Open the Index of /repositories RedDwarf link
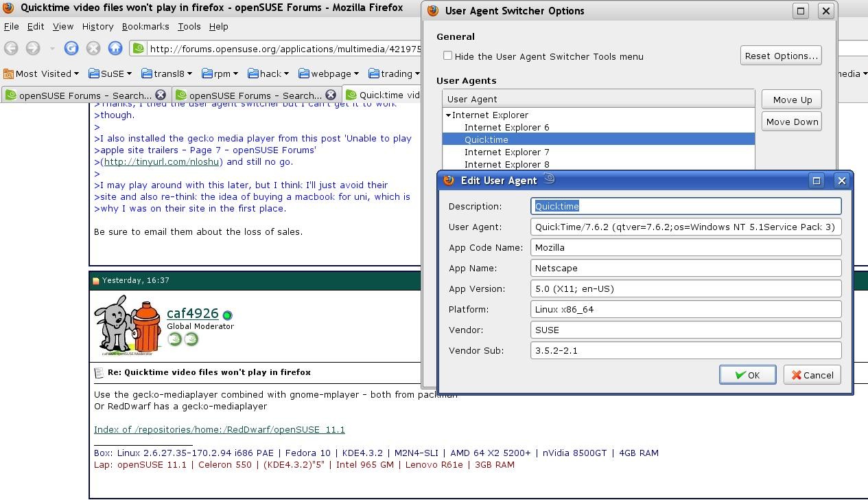The image size is (868, 500). 220,430
